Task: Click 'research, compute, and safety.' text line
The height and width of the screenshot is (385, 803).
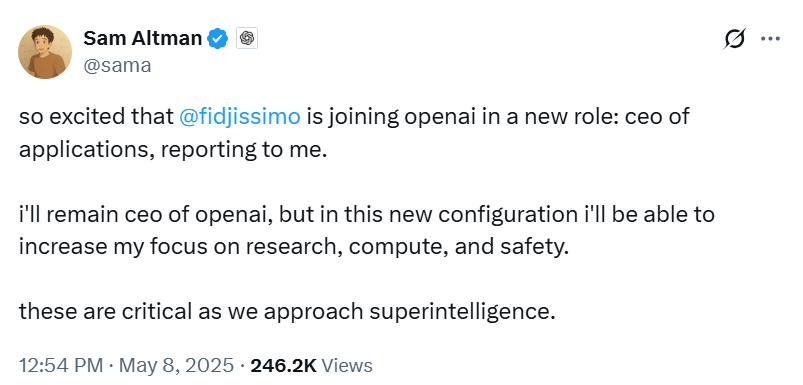Action: [x=407, y=248]
